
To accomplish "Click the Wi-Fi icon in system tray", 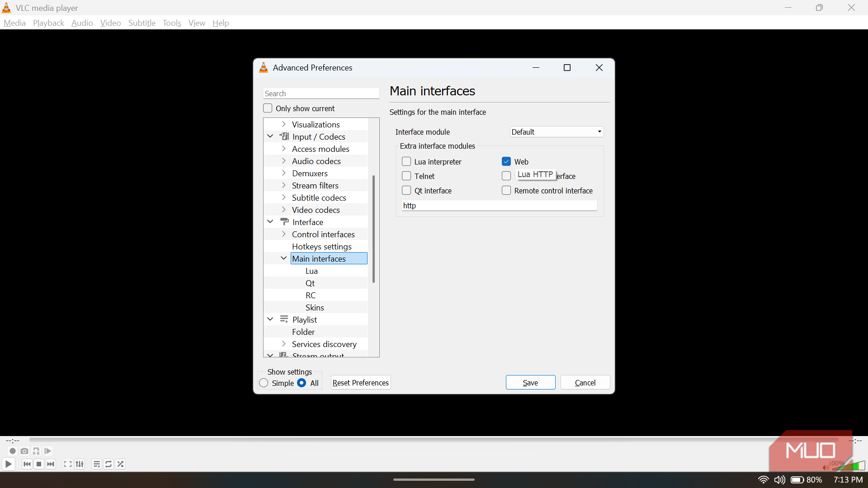I will point(763,480).
